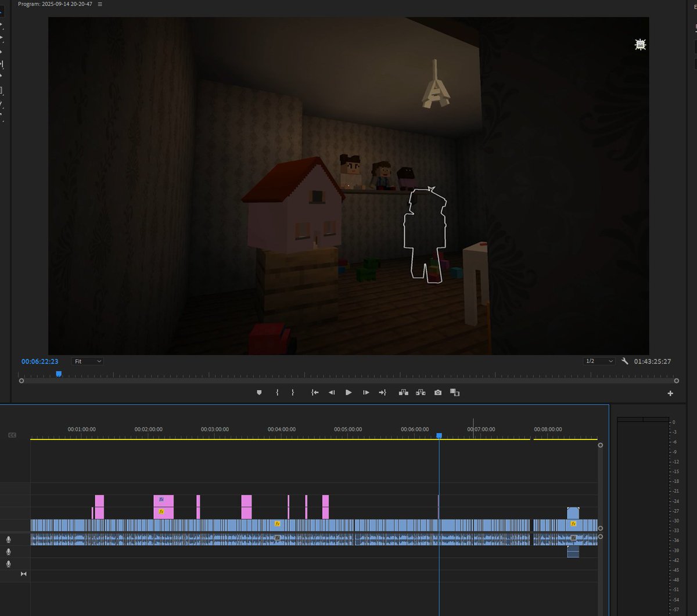Open the 1/2 playback resolution dropdown
Image resolution: width=697 pixels, height=616 pixels.
point(599,361)
